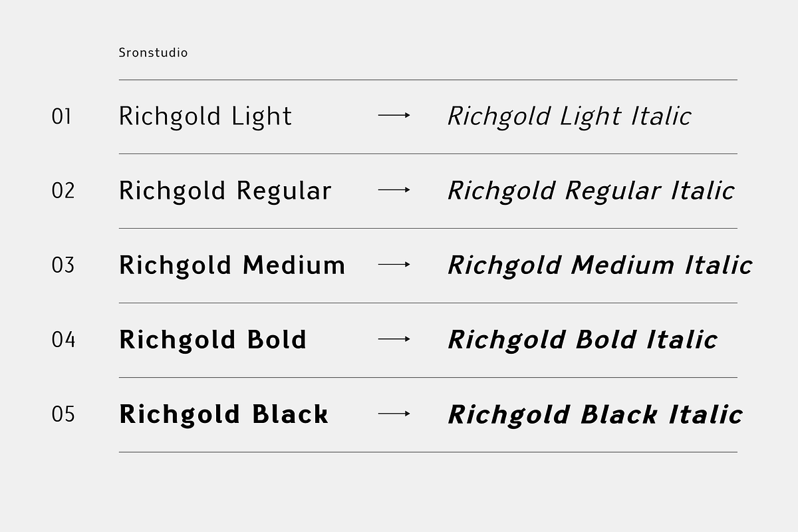798x532 pixels.
Task: Click the Richgold Light Italic sample
Action: tap(569, 116)
